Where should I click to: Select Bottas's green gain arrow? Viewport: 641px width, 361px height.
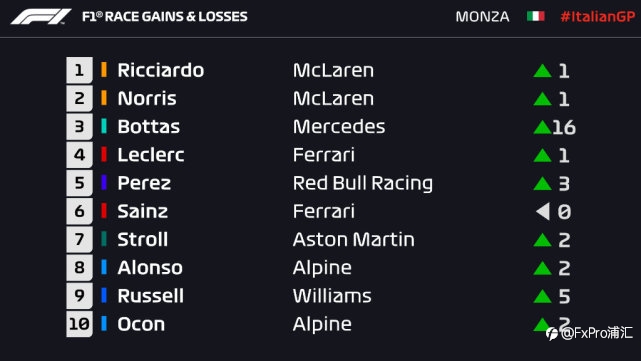542,127
